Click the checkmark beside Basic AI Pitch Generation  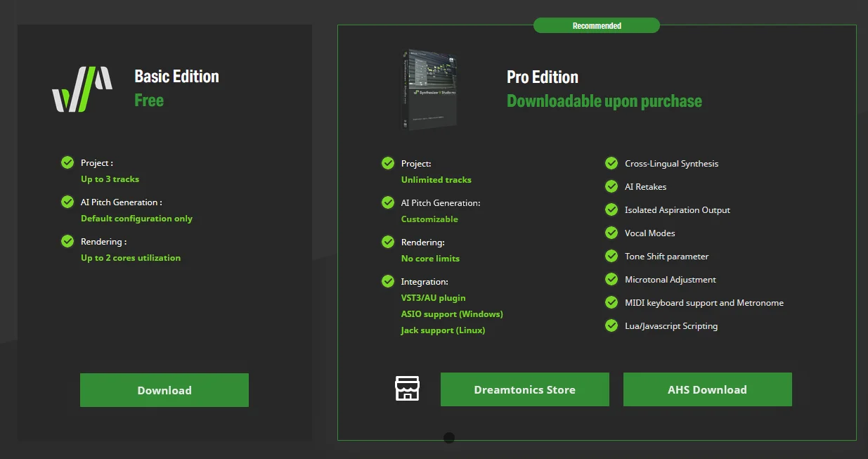(67, 202)
